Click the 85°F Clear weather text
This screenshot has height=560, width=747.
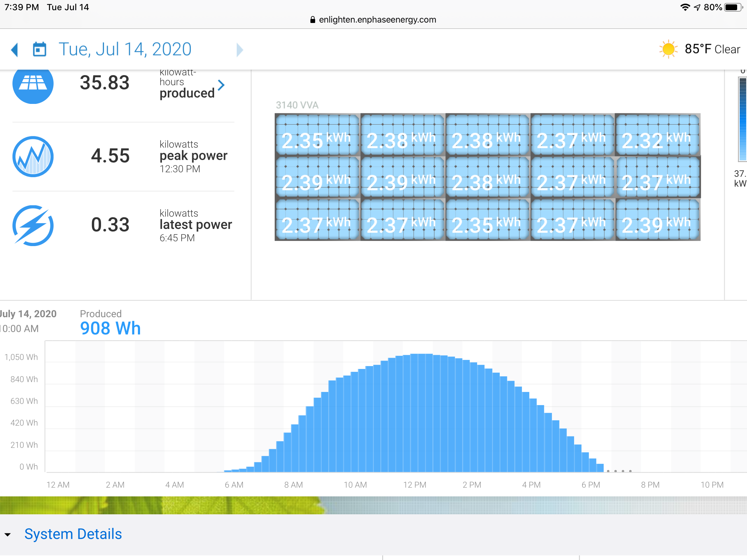[712, 49]
